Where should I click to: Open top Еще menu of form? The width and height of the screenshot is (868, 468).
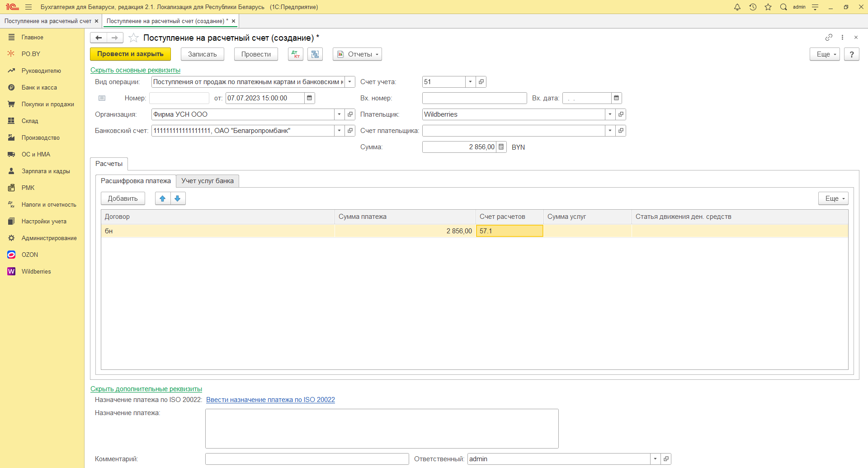(825, 54)
